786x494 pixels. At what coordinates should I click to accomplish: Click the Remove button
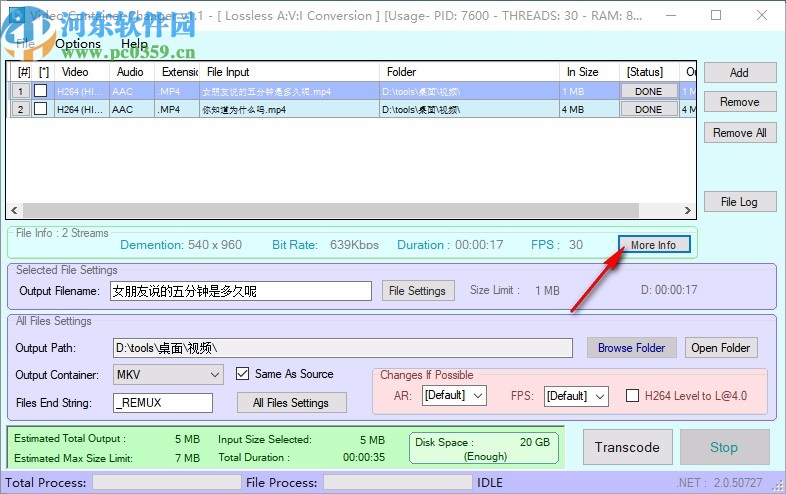pyautogui.click(x=740, y=102)
